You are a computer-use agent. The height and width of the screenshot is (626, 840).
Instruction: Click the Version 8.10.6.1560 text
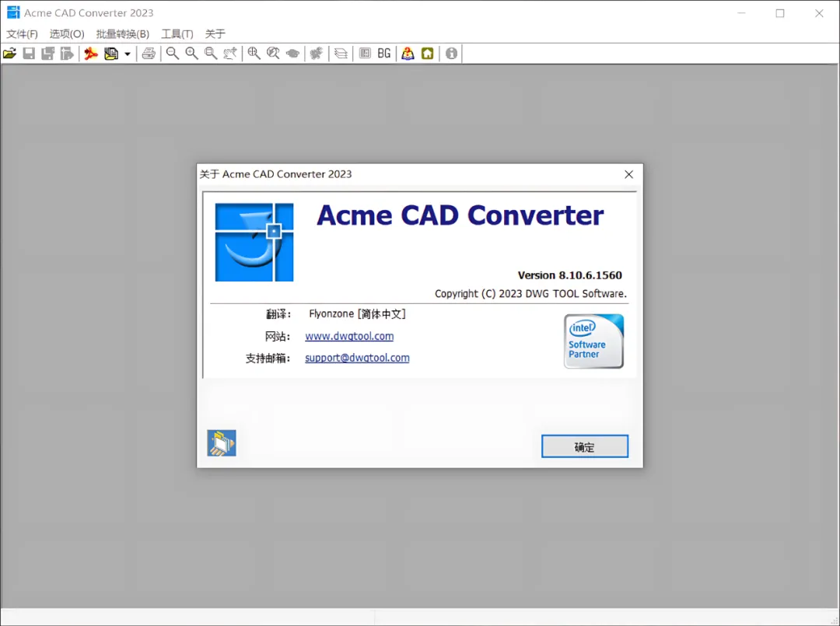pos(570,275)
